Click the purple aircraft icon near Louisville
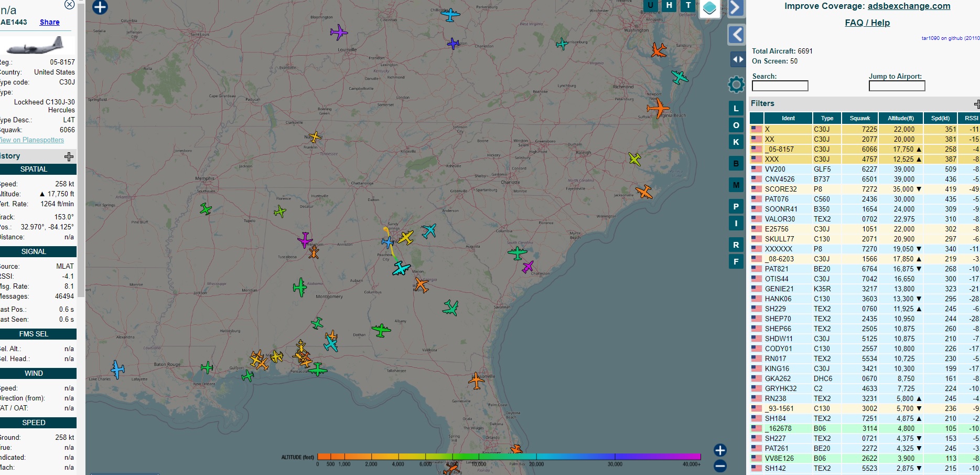Screen dimensions: 980x475 pos(339,33)
